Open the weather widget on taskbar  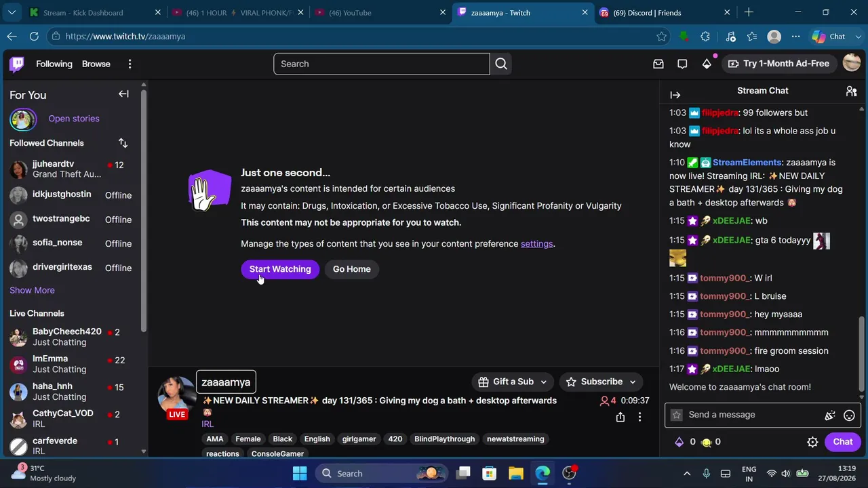43,473
